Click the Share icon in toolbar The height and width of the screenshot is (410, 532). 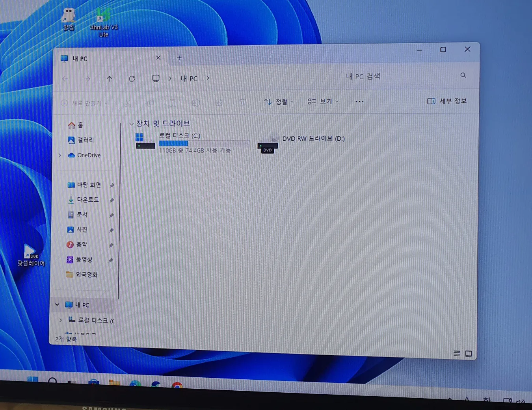tap(219, 103)
